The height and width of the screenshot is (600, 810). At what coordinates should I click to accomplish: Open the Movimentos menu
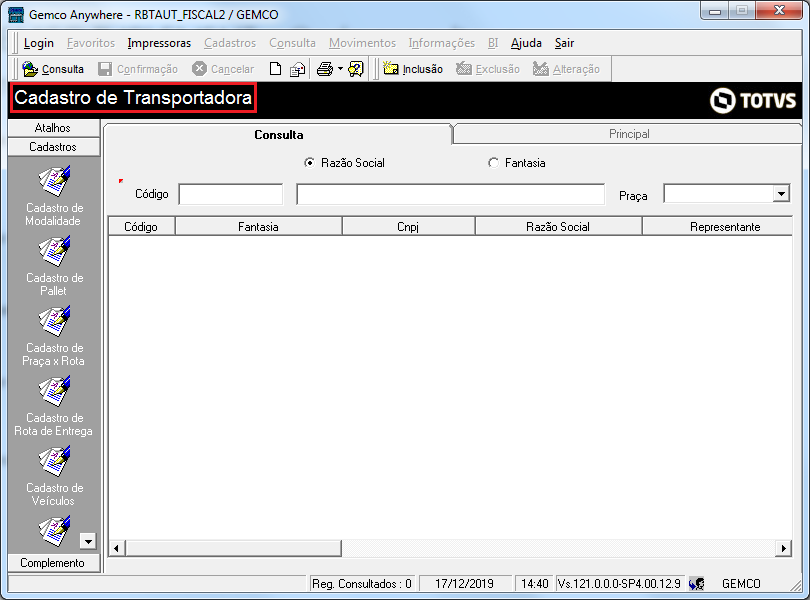tap(362, 43)
